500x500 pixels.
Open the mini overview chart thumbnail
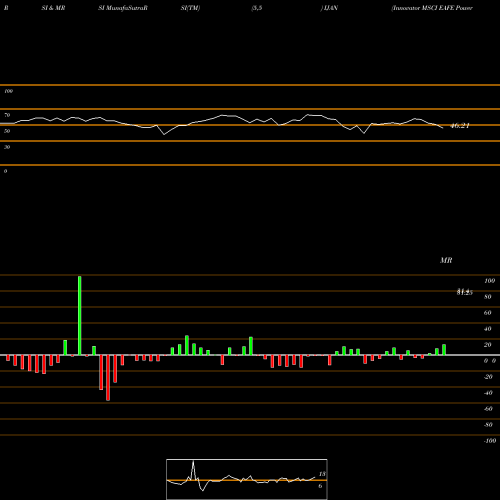coord(247,479)
